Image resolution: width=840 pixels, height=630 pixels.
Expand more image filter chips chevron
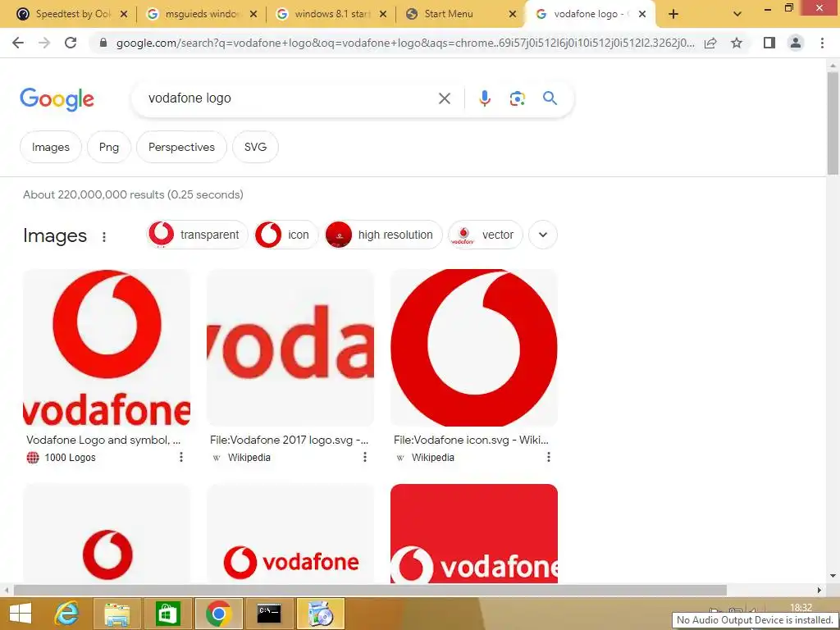pos(543,235)
